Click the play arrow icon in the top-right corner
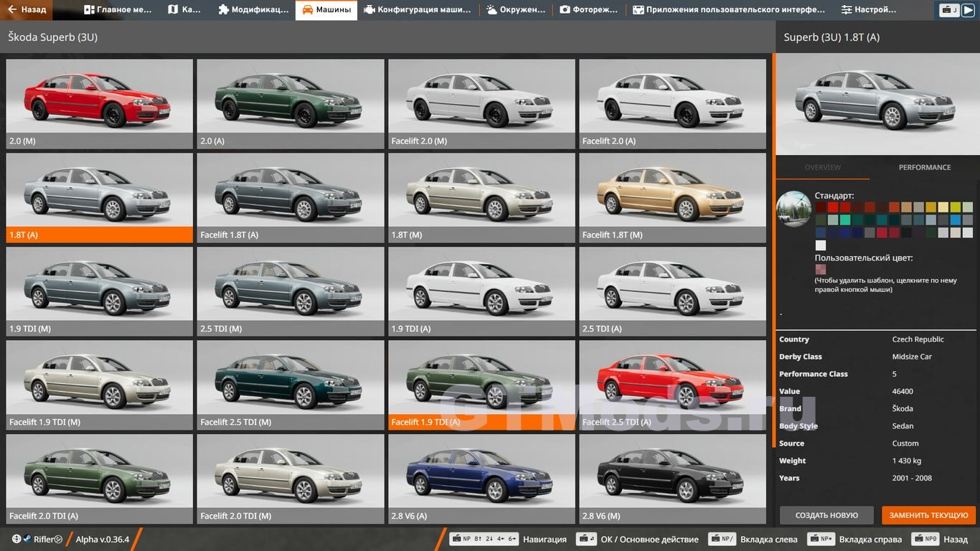980x551 pixels. tap(969, 10)
